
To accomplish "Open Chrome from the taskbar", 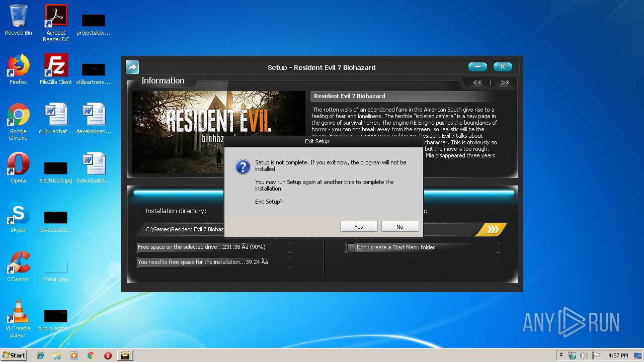I will point(91,355).
